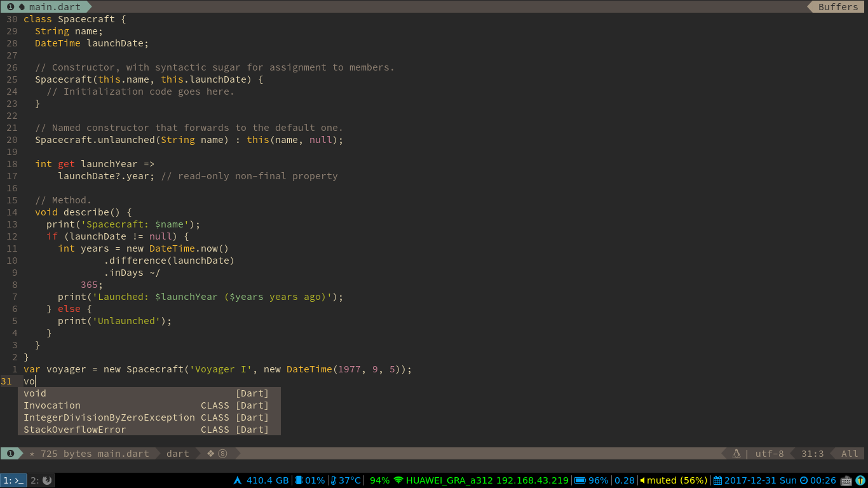Click current line number 31 in gutter
This screenshot has width=868, height=488.
coord(6,381)
